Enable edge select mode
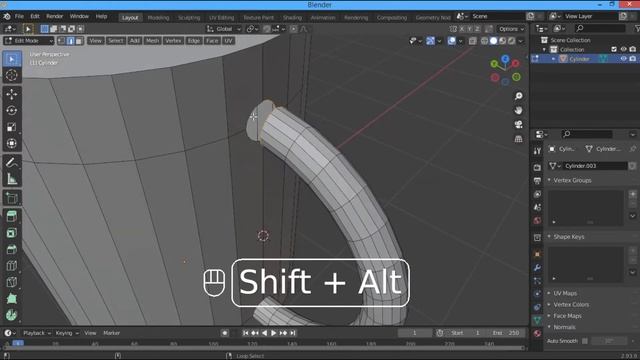Viewport: 640px width, 360px height. tap(70, 41)
